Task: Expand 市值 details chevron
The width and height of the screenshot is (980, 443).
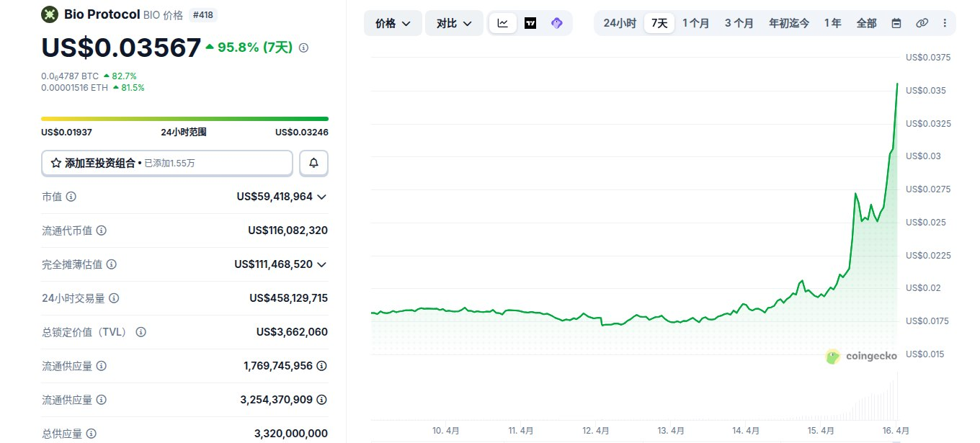Action: click(x=322, y=197)
